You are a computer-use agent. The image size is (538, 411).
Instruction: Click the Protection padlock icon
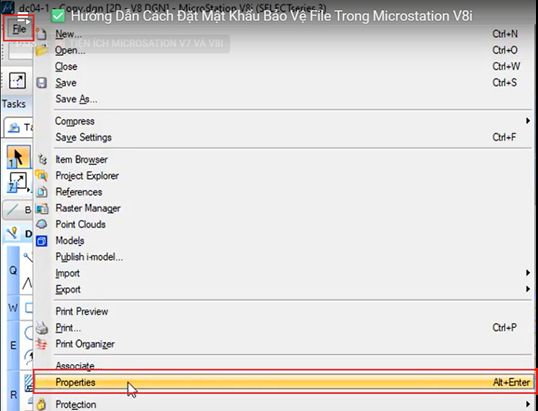[x=41, y=404]
